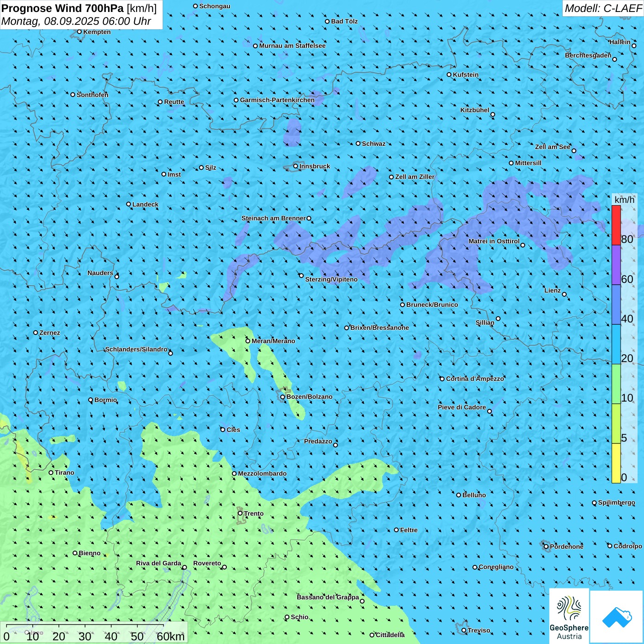
Task: Click the Tirano city label
Action: 64,472
